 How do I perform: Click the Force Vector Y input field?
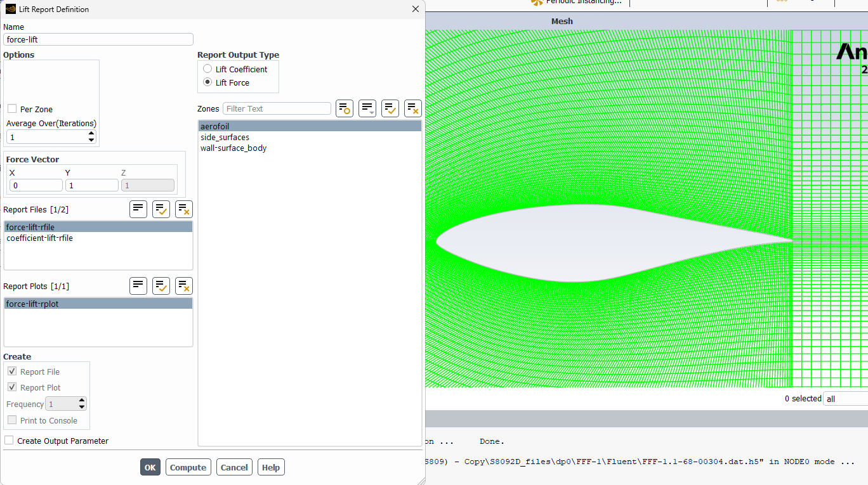pos(91,185)
